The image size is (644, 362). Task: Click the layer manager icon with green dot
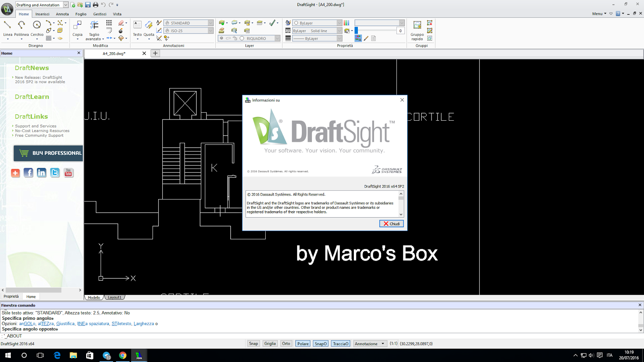point(221,23)
